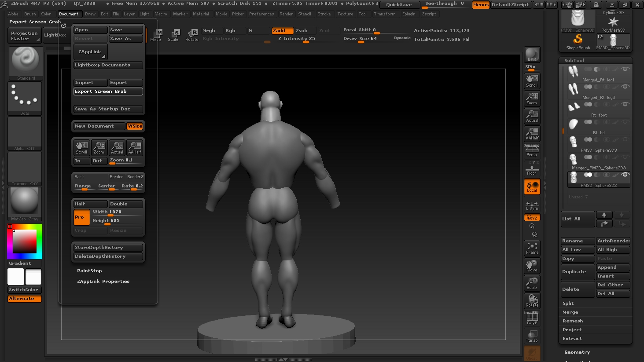Image resolution: width=644 pixels, height=362 pixels.
Task: Collapse the SubTool section header
Action: (x=574, y=60)
